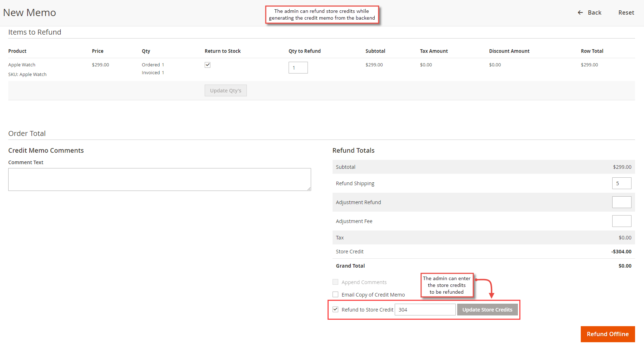Click the store credit amount field
The height and width of the screenshot is (344, 644).
425,310
